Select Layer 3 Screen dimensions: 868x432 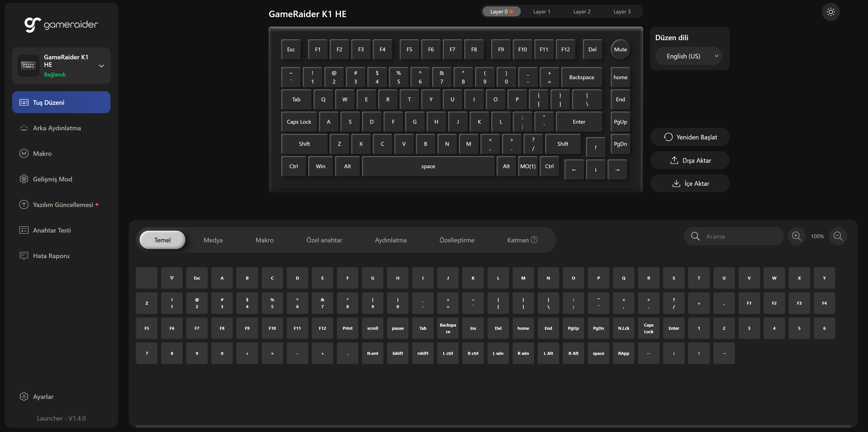(622, 12)
